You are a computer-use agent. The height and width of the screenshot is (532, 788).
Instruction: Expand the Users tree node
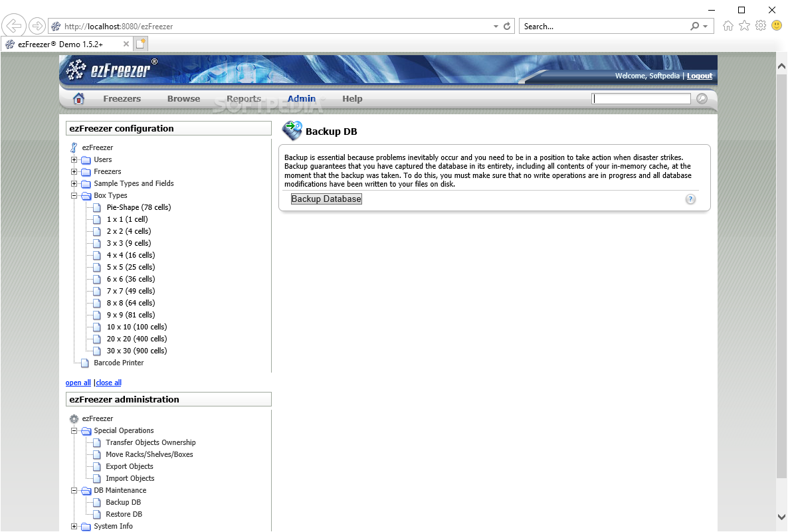[x=74, y=160]
